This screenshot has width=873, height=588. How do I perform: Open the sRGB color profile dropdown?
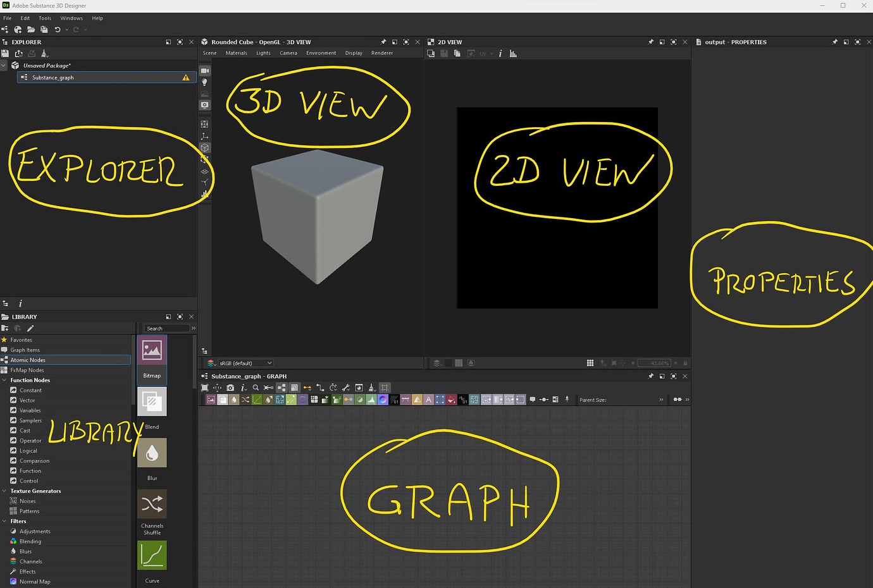coord(245,363)
